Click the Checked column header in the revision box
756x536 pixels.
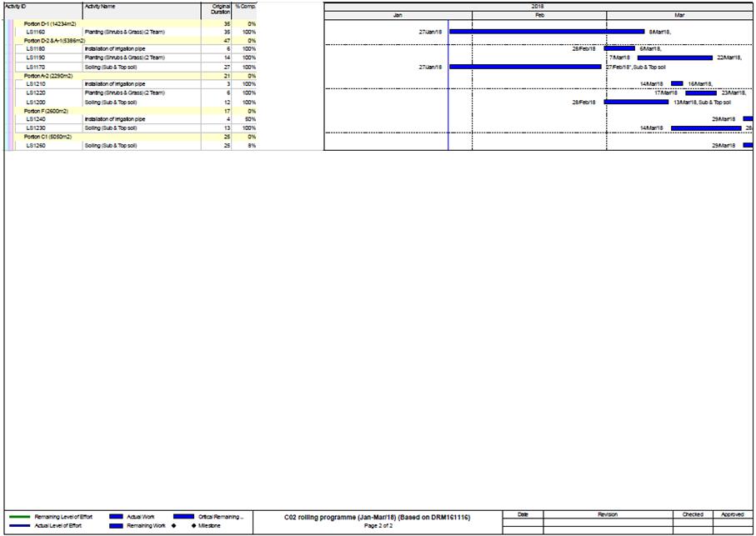(x=693, y=515)
